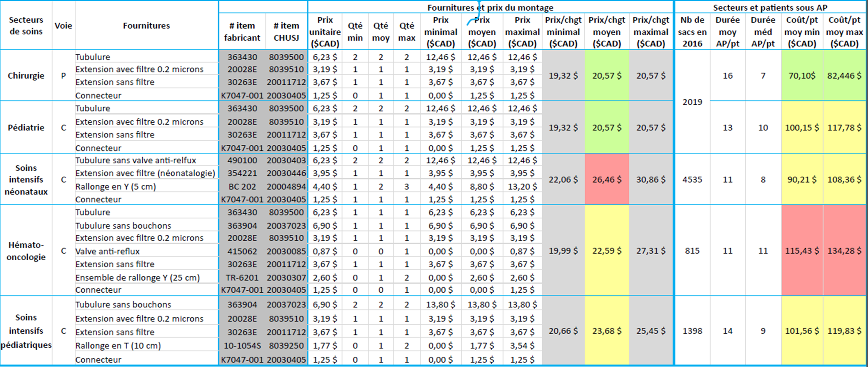Select the Soins intensifs pédiatriques cell
The image size is (868, 367).
click(x=26, y=331)
